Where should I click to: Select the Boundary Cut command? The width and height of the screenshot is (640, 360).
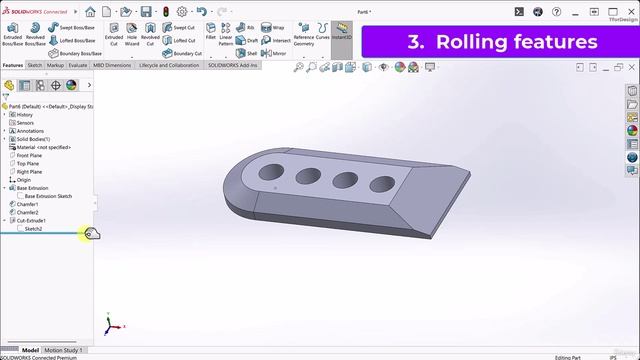(x=182, y=53)
